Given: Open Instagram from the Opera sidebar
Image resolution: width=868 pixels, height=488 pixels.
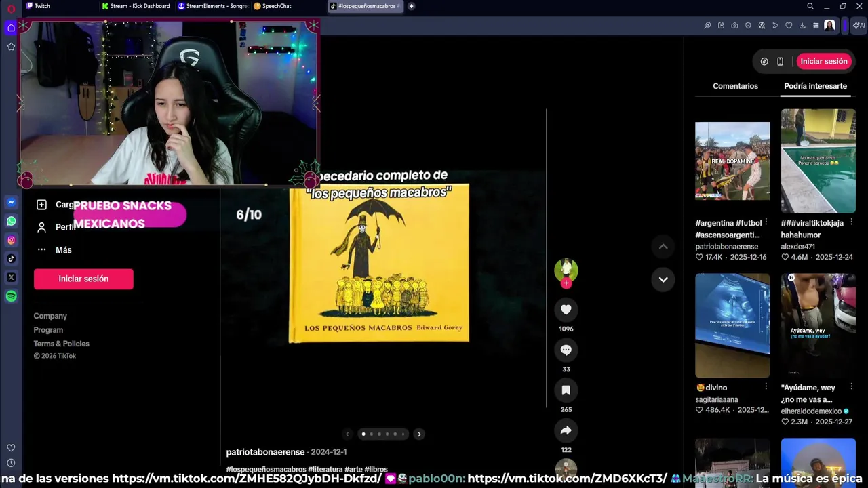Looking at the screenshot, I should (11, 240).
